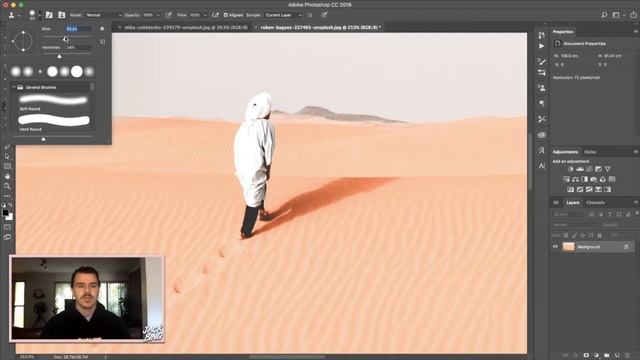Add a Levels adjustment
Viewport: 640px width, 360px height.
point(580,169)
